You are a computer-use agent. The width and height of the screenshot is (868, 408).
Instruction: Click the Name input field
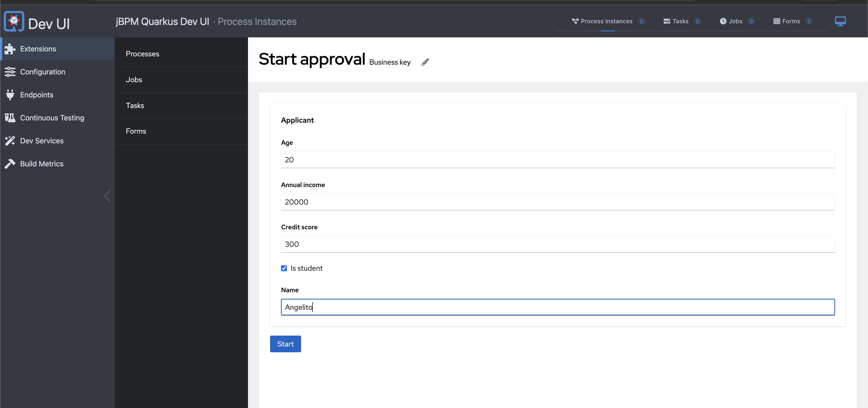[557, 307]
